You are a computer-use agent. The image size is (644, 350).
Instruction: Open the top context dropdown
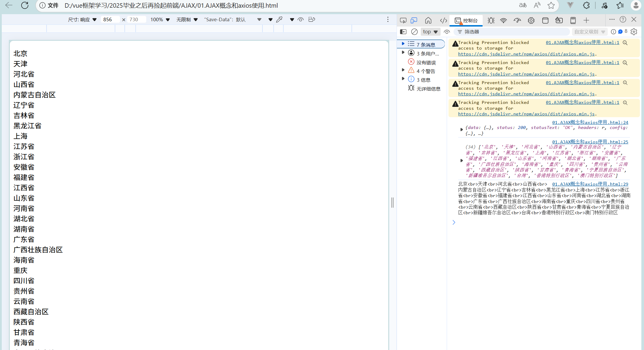tap(430, 32)
